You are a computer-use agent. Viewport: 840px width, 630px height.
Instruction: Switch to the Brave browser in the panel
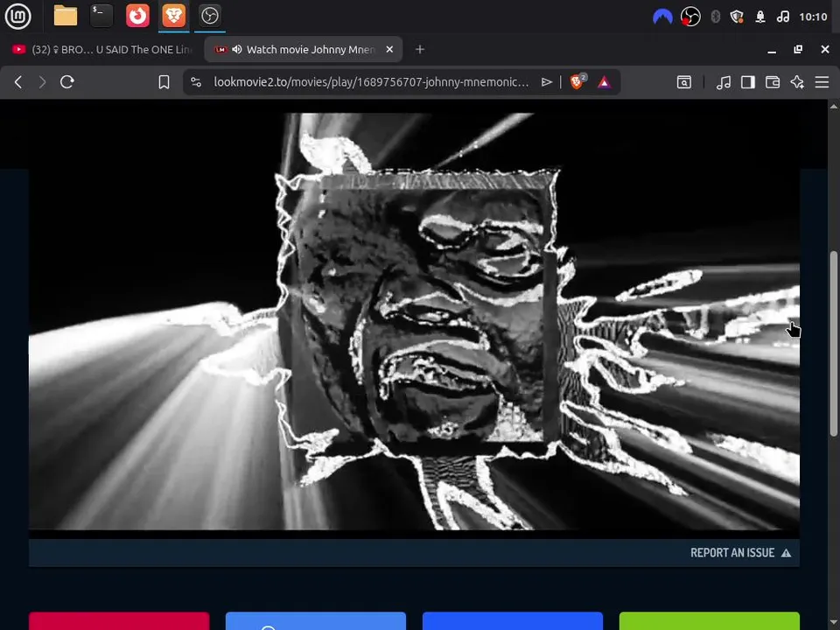pyautogui.click(x=173, y=16)
